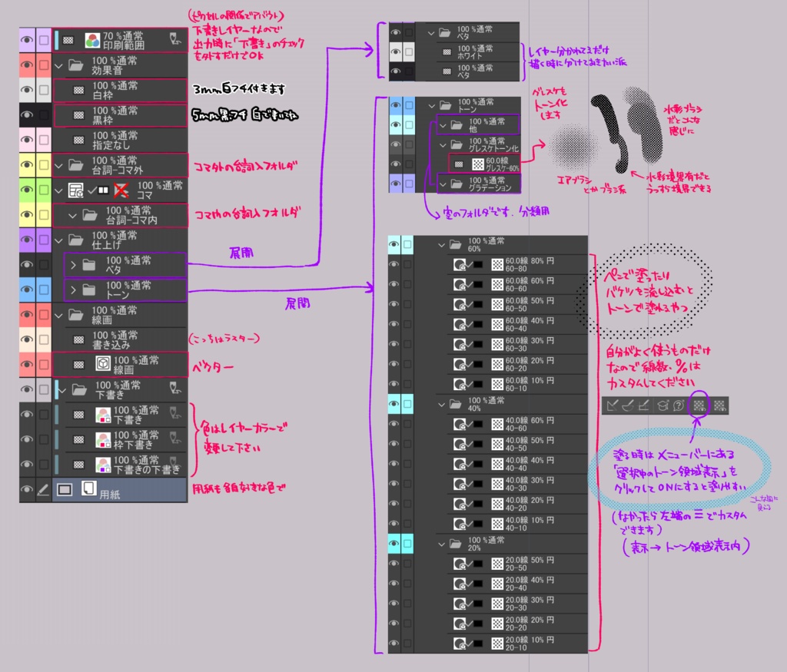Click the tone thumbnail of グレスケ-60% layer

click(478, 164)
